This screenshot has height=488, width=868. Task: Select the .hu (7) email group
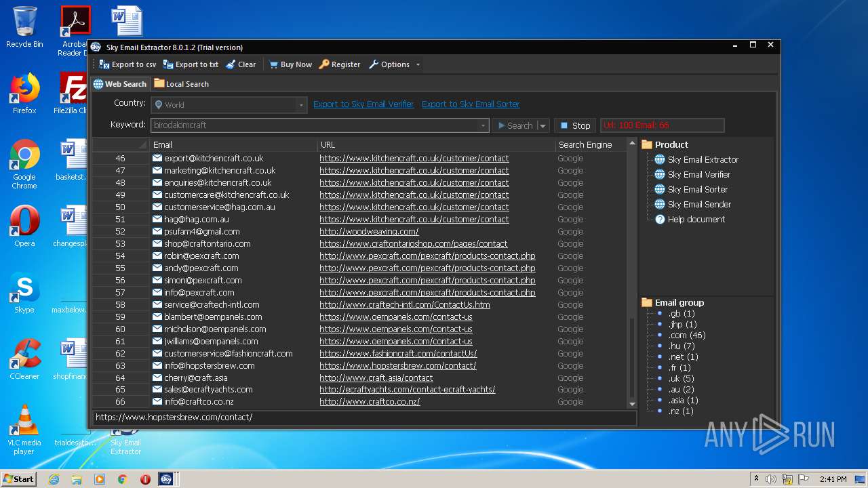682,346
